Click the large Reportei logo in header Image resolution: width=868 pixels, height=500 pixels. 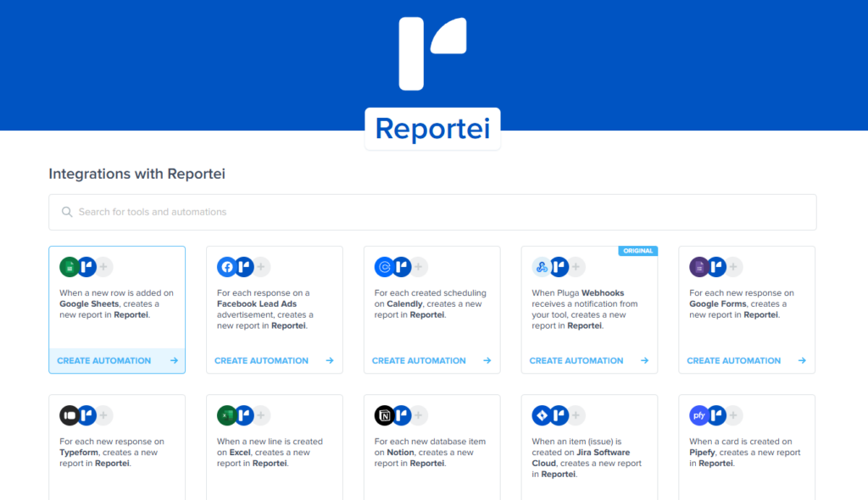coord(432,53)
